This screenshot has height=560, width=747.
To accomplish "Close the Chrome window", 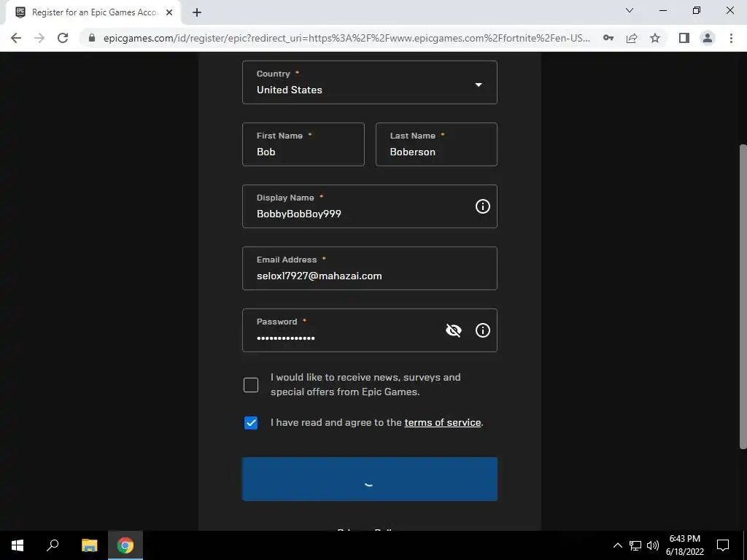I will pyautogui.click(x=729, y=10).
